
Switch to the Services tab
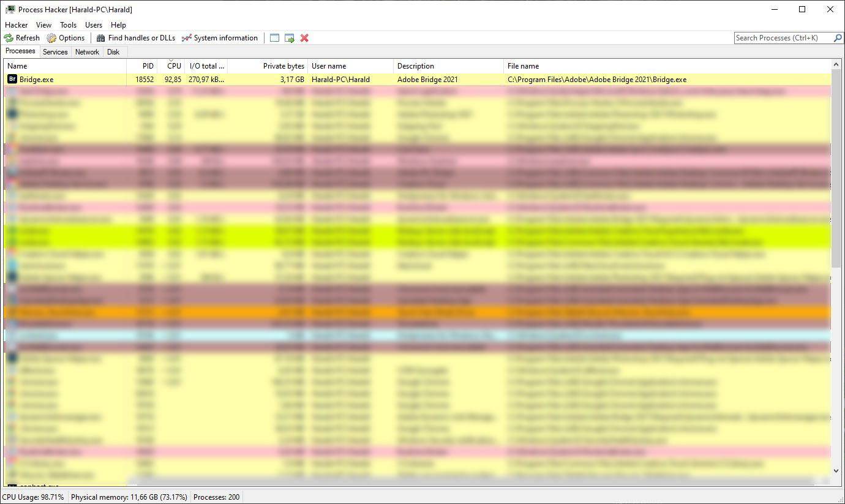[55, 52]
